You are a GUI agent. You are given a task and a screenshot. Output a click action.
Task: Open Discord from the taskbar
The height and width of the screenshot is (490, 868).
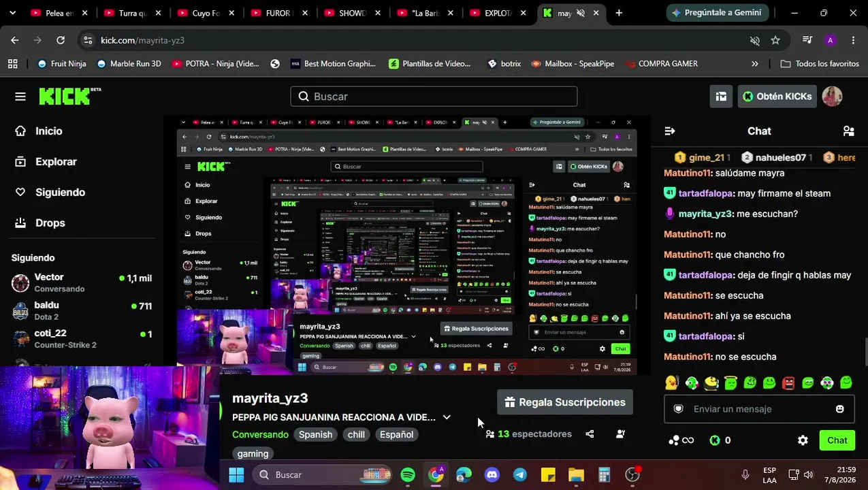[x=492, y=475]
